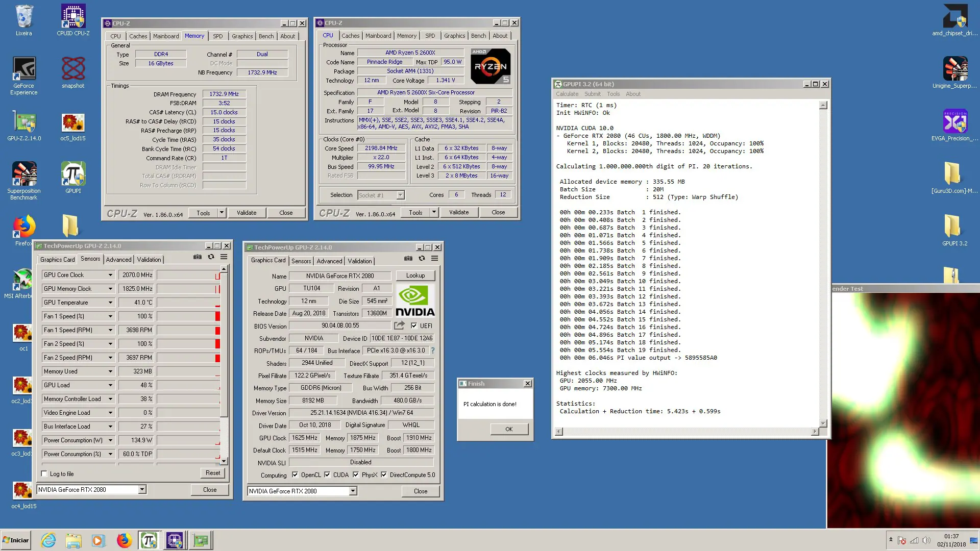Toggle the OpenCL checkbox

(x=295, y=475)
